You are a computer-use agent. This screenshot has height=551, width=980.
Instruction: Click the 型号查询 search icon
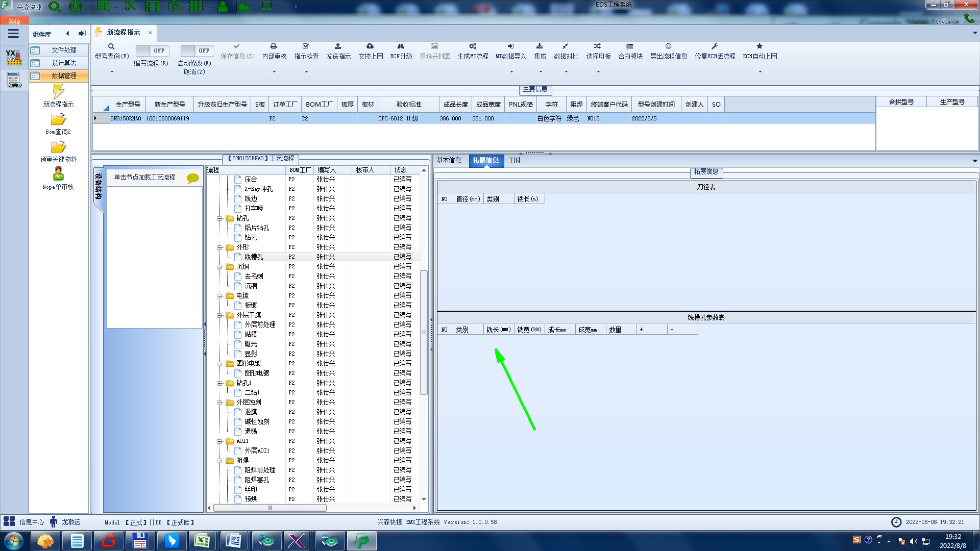click(111, 46)
